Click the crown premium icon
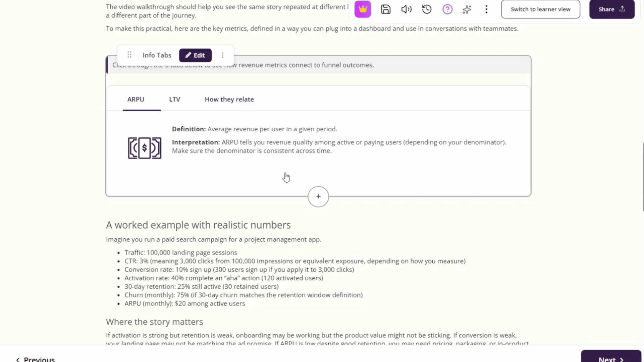This screenshot has height=362, width=644. coord(363,9)
